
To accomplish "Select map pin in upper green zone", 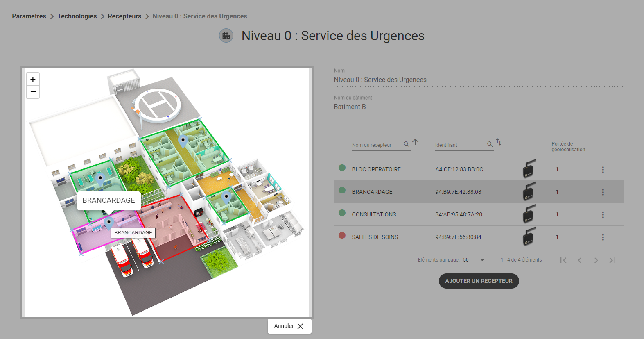I will pyautogui.click(x=183, y=141).
